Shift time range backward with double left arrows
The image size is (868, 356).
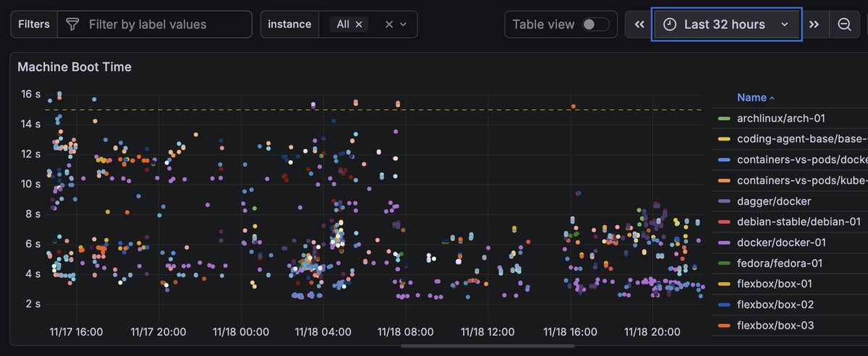tap(639, 25)
